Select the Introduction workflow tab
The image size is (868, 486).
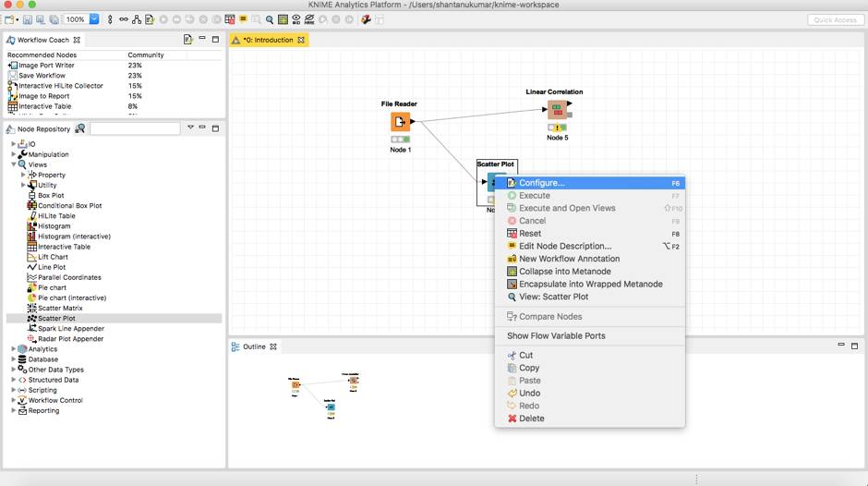(x=268, y=40)
